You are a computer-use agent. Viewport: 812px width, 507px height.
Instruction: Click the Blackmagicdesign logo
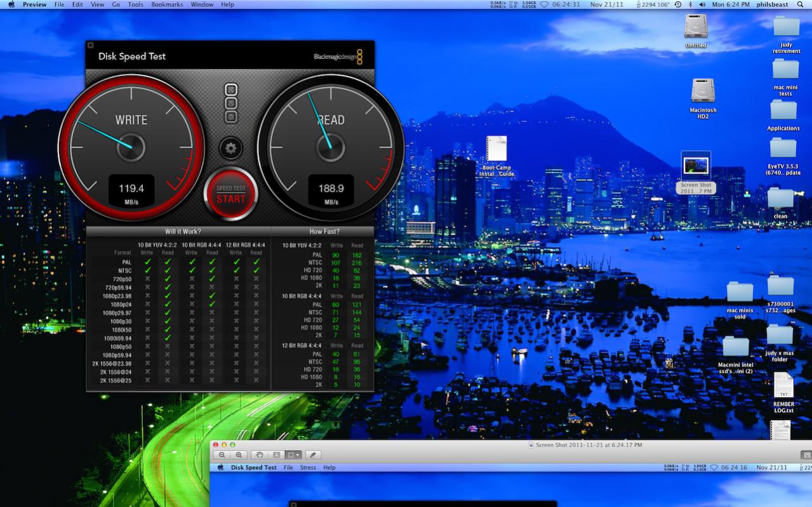point(338,56)
